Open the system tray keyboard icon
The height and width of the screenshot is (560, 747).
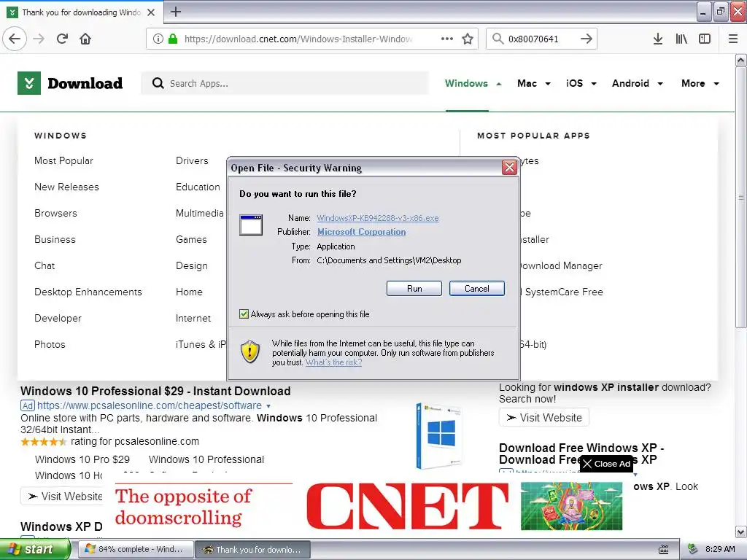pos(664,550)
